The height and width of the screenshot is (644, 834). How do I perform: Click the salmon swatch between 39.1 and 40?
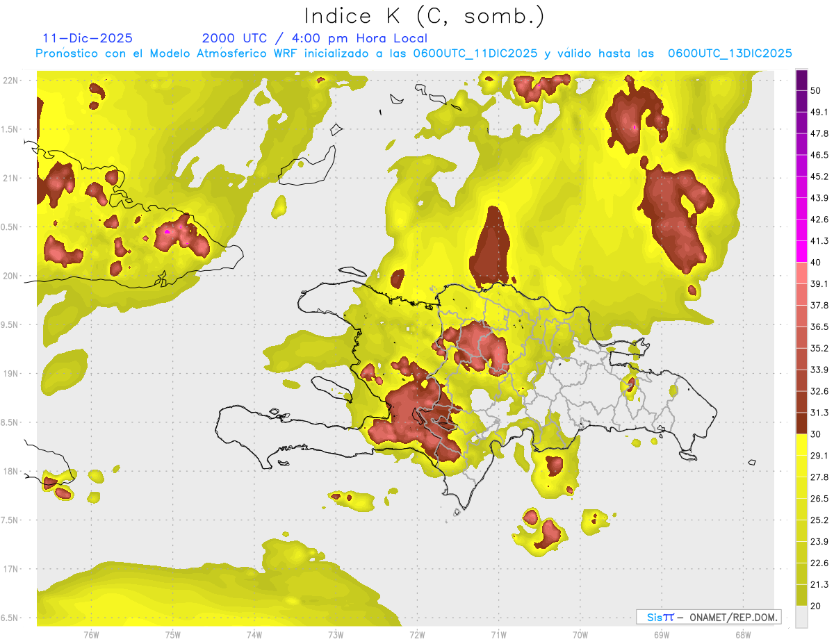(x=801, y=272)
